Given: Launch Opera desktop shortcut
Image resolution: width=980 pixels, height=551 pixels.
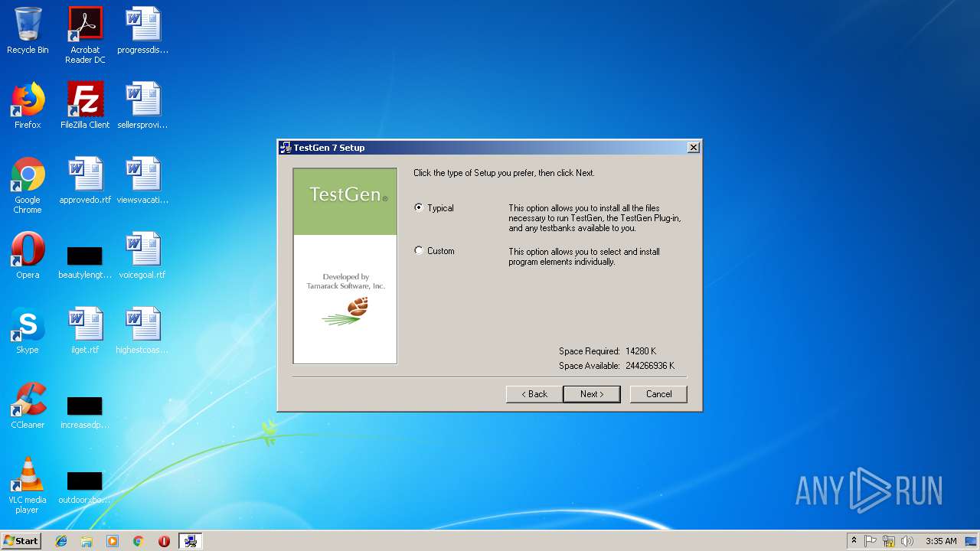Looking at the screenshot, I should (x=28, y=256).
